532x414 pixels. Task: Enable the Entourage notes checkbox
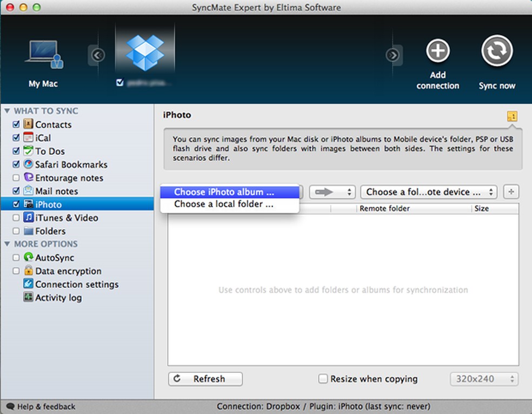(16, 178)
